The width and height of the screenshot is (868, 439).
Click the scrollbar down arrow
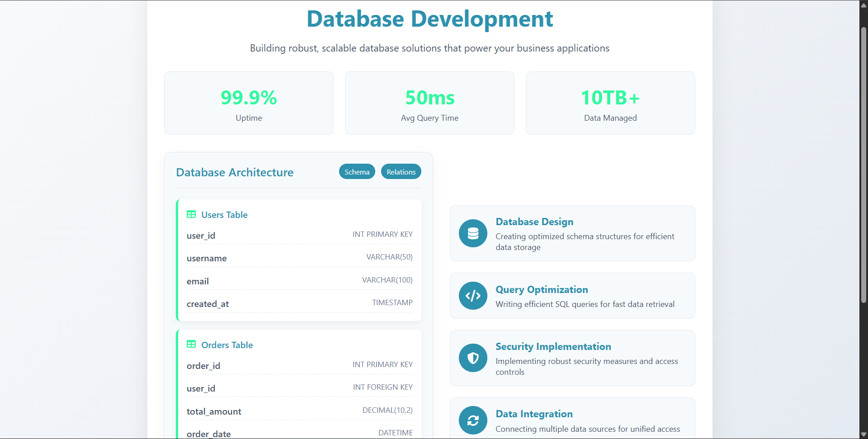pos(863,434)
